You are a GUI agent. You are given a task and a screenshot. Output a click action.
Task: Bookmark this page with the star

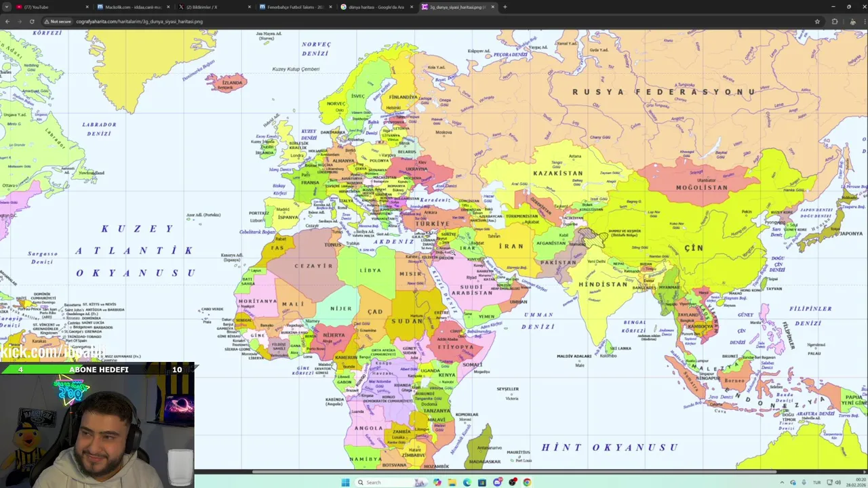point(817,21)
